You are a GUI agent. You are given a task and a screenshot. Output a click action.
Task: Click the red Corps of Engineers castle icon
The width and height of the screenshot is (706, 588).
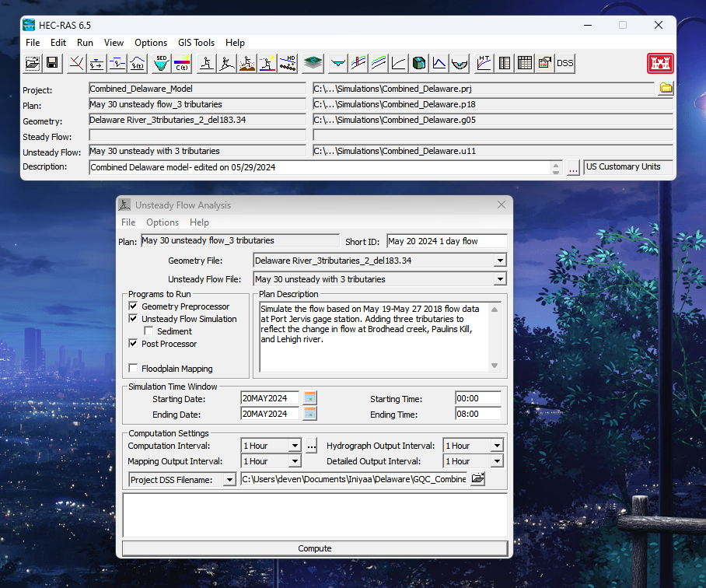(660, 63)
